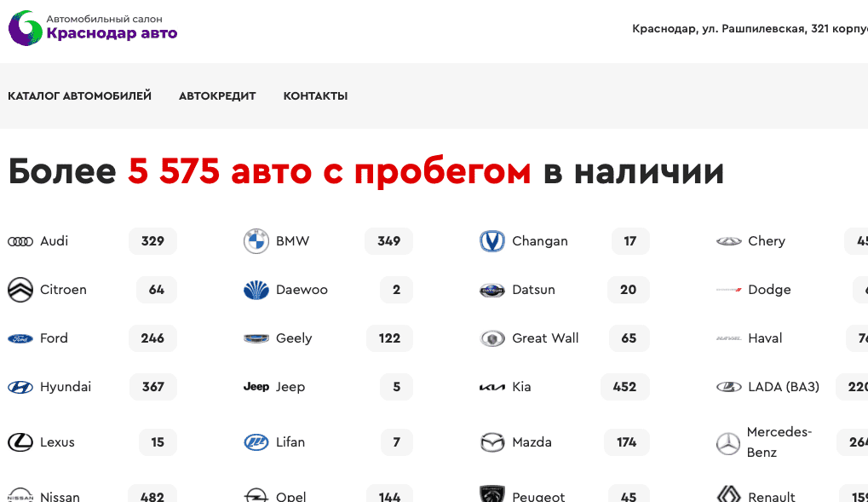Open the Каталог автомобилей menu item

point(79,96)
